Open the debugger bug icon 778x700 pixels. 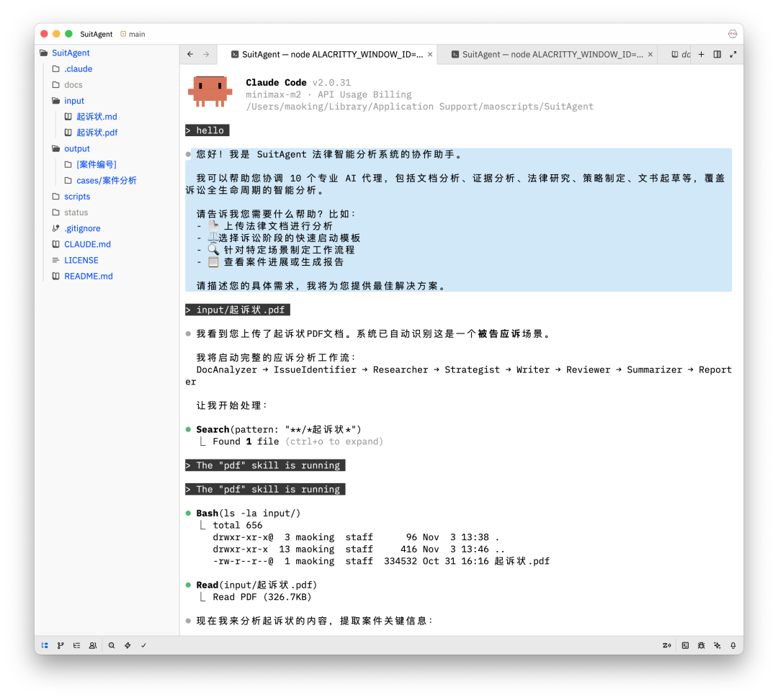click(x=701, y=645)
